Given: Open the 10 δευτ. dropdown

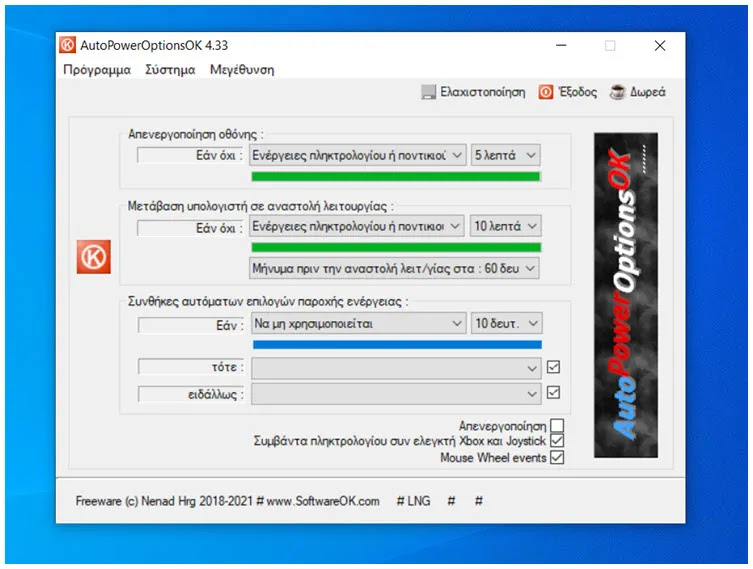Looking at the screenshot, I should 507,324.
